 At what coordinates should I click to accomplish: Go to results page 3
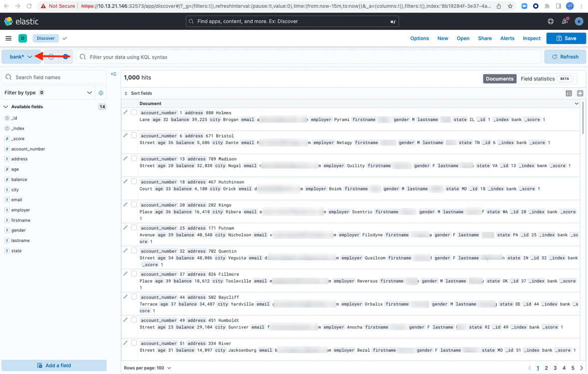click(x=555, y=368)
